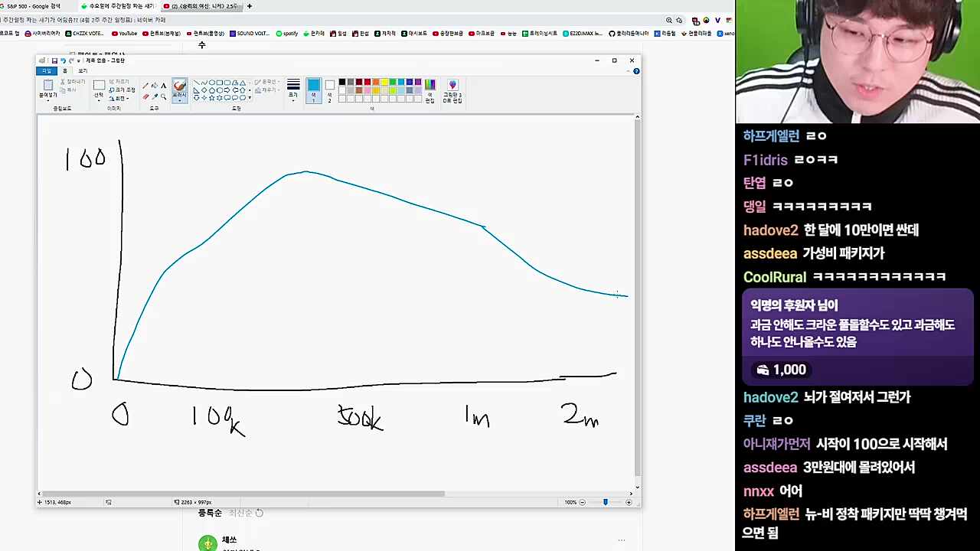Image resolution: width=980 pixels, height=551 pixels.
Task: Expand the shapes gallery dropdown arrow
Action: [x=250, y=98]
